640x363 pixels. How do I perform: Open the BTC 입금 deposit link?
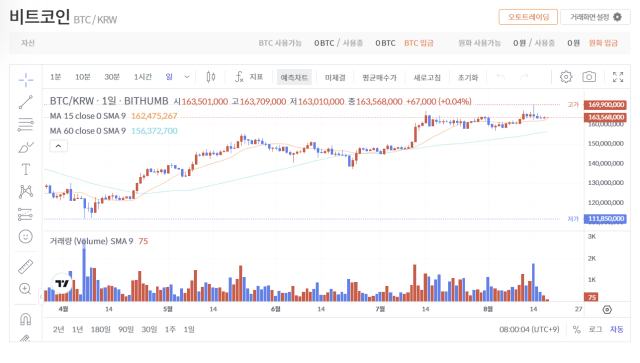pyautogui.click(x=419, y=43)
